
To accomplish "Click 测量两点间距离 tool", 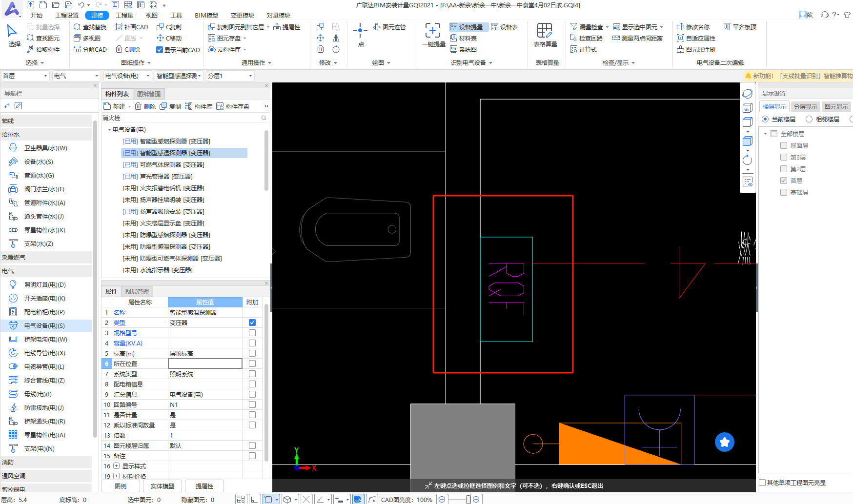I will click(x=637, y=38).
